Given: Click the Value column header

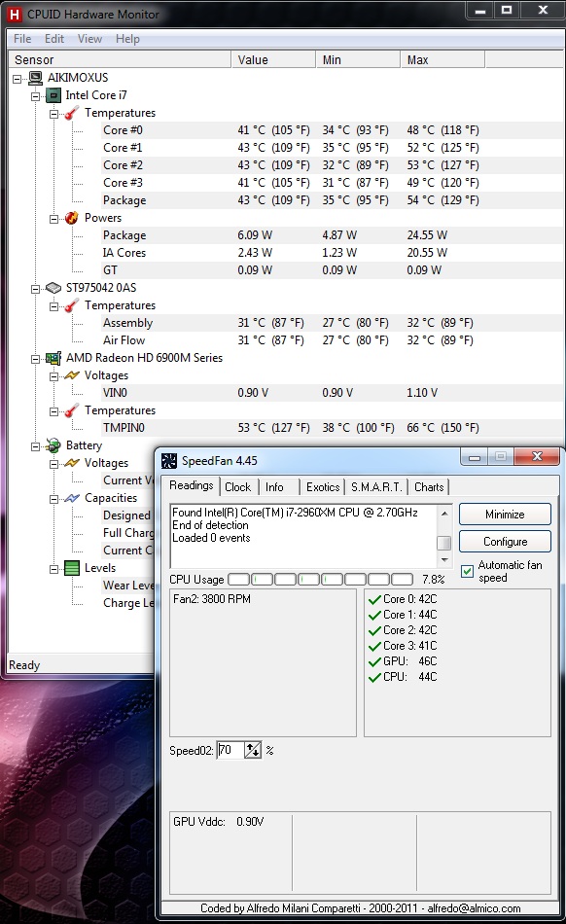Looking at the screenshot, I should (x=273, y=59).
